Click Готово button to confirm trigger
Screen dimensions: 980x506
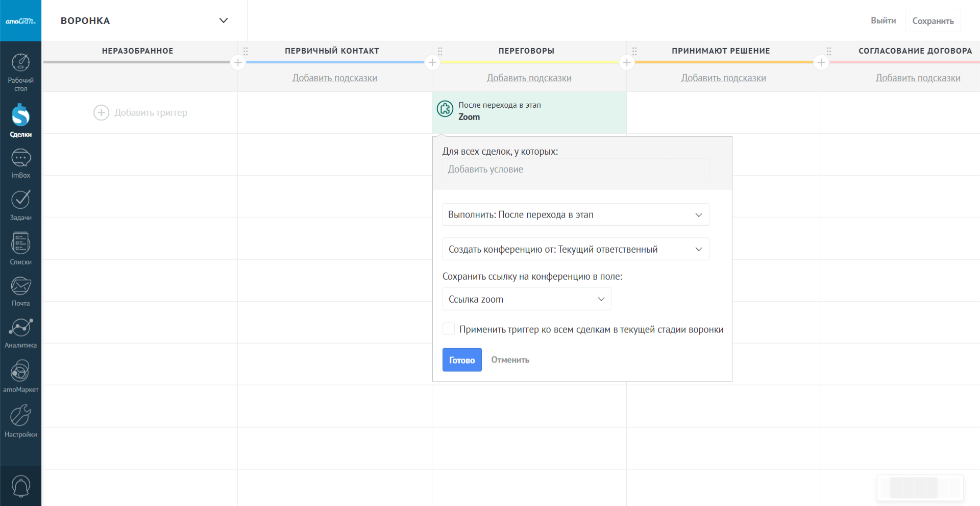(x=461, y=360)
